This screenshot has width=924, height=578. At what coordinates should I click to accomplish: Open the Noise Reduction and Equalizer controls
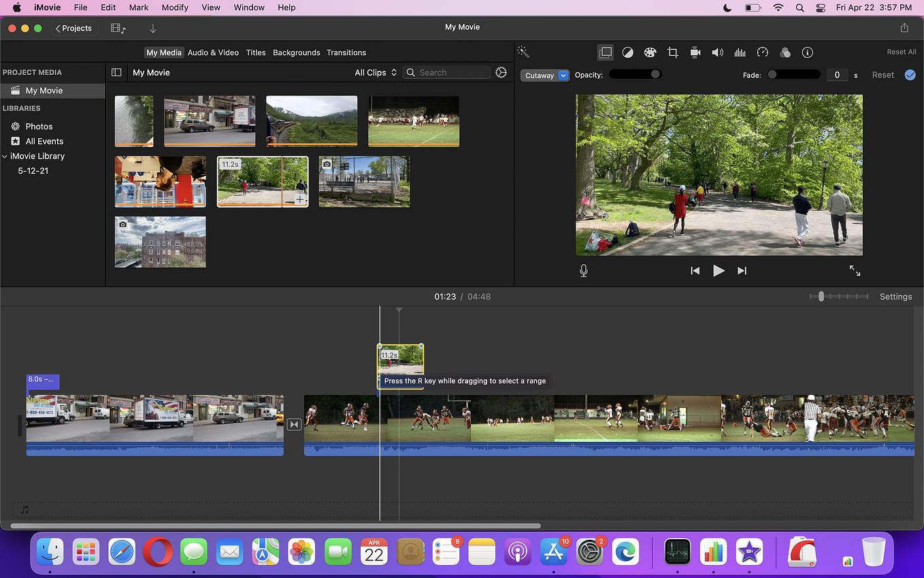click(740, 52)
